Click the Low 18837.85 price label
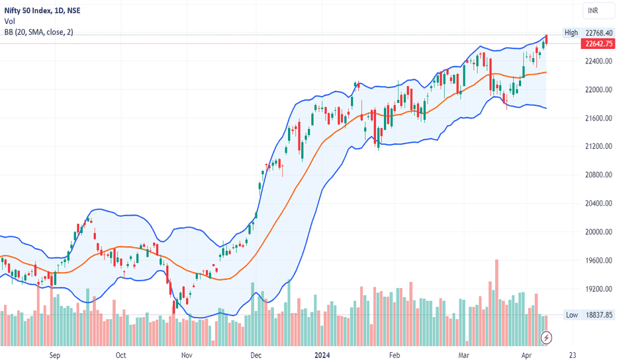617x364 pixels. tap(589, 315)
